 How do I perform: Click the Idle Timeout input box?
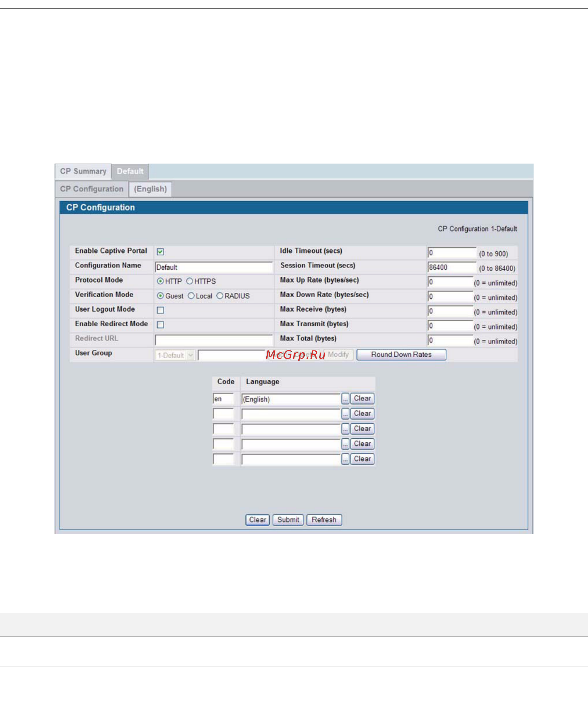tap(452, 252)
